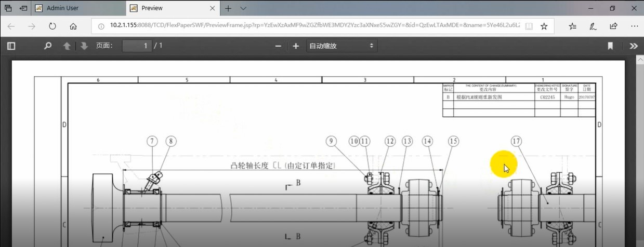Click the browser back button
This screenshot has height=247, width=644.
click(x=11, y=26)
